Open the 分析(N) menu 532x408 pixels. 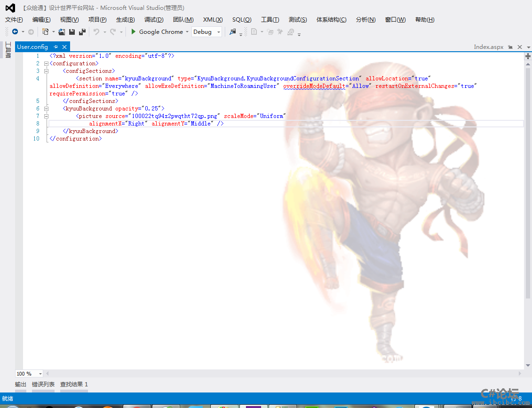pos(365,20)
